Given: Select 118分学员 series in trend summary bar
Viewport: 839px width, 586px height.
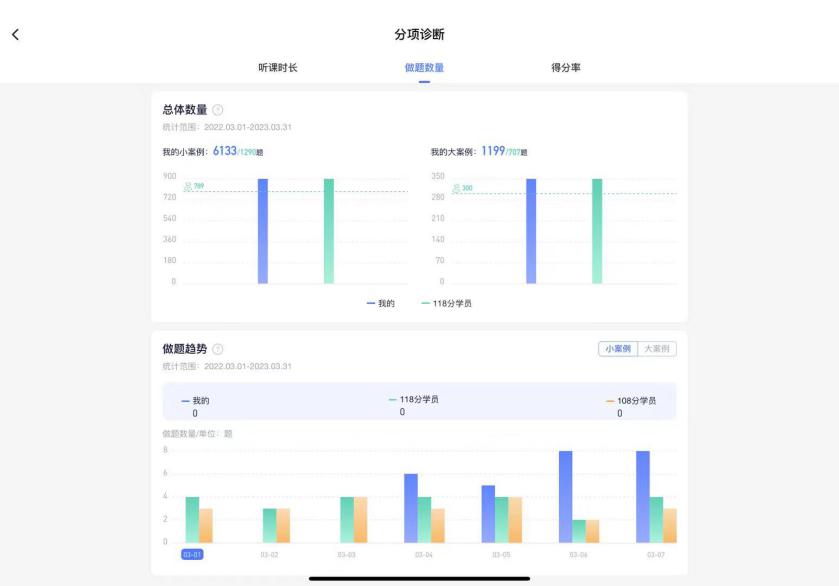Looking at the screenshot, I should pyautogui.click(x=413, y=405).
